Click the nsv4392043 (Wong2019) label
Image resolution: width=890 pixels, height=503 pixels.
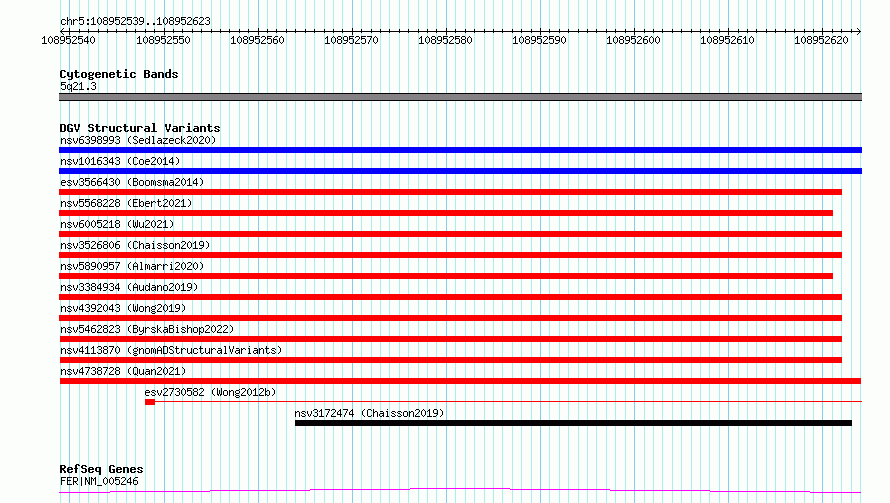[x=123, y=308]
